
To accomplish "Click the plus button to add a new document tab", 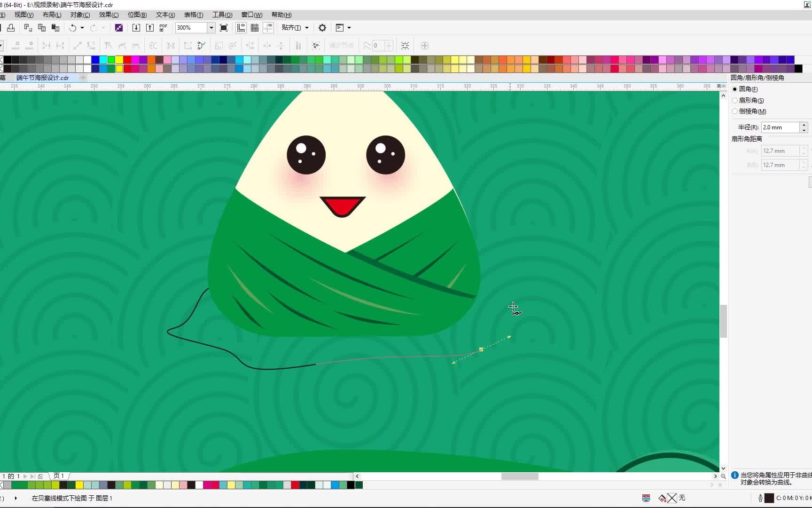I will 83,78.
